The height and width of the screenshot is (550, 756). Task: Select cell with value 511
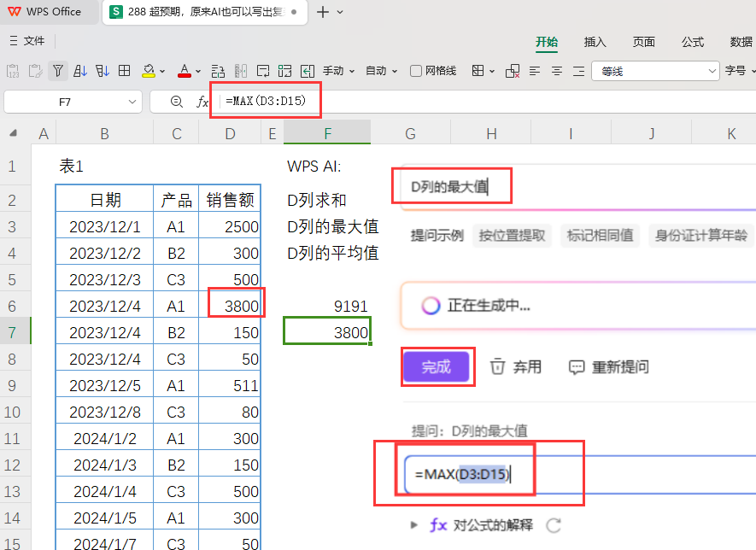[230, 386]
